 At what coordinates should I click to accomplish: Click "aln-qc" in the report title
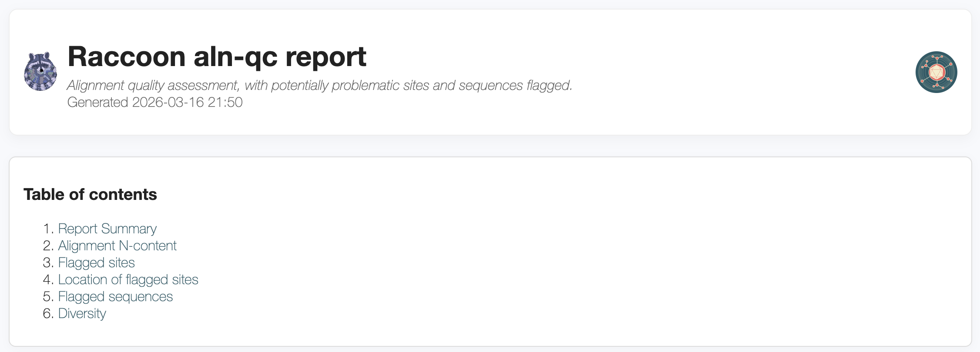(x=235, y=56)
